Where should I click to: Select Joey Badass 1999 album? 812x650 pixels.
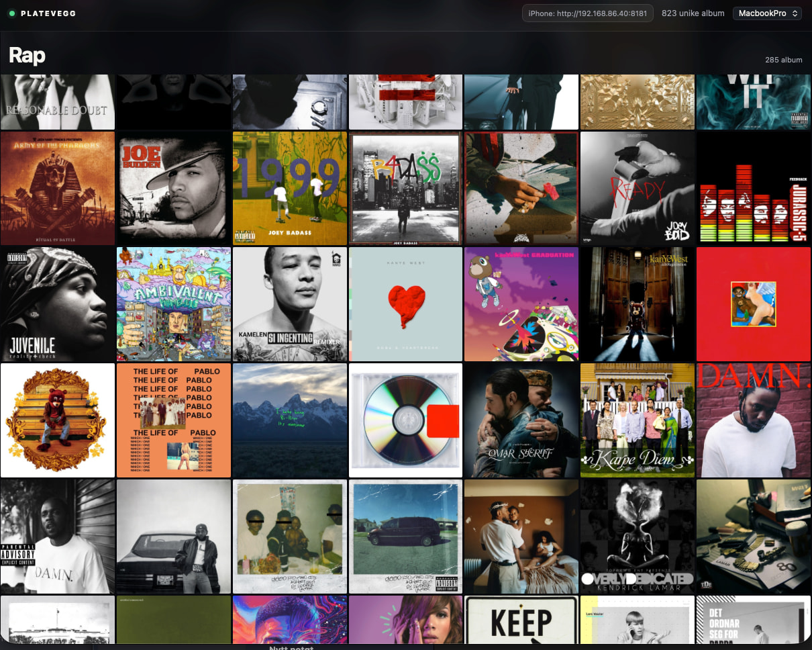(290, 188)
